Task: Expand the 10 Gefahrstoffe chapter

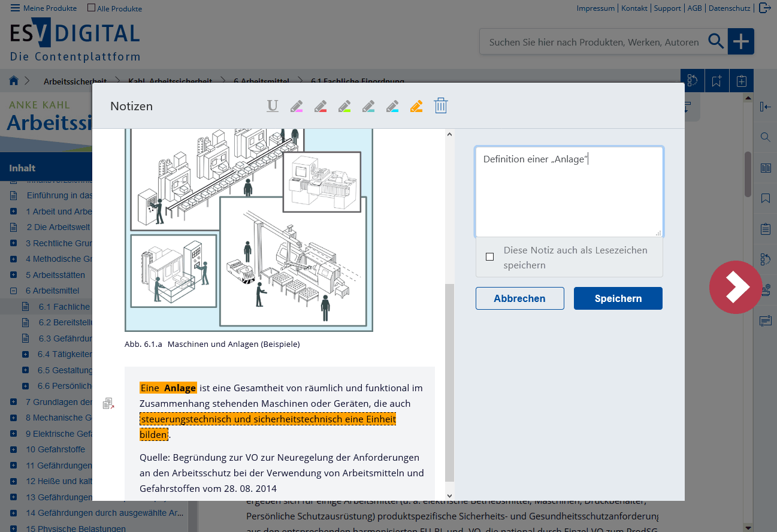Action: coord(13,449)
